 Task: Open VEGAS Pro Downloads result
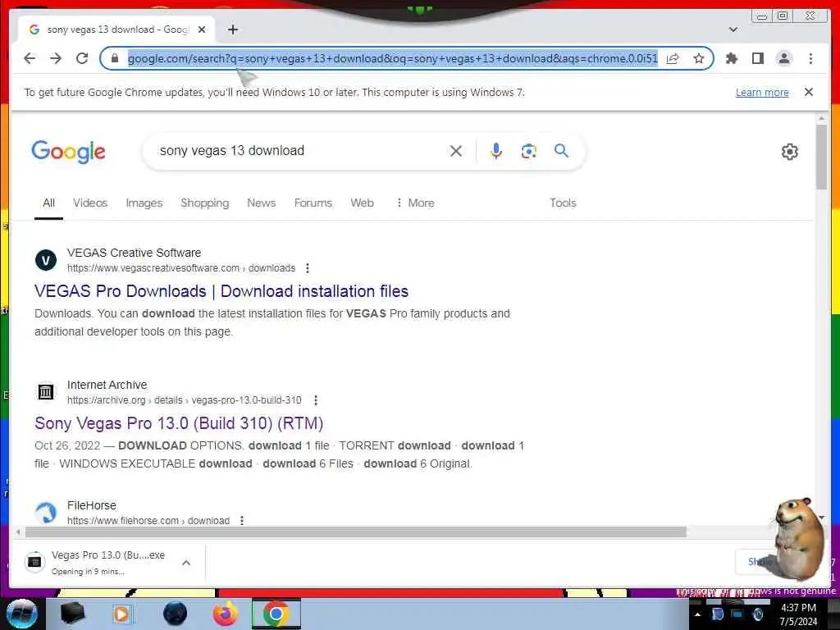point(221,291)
